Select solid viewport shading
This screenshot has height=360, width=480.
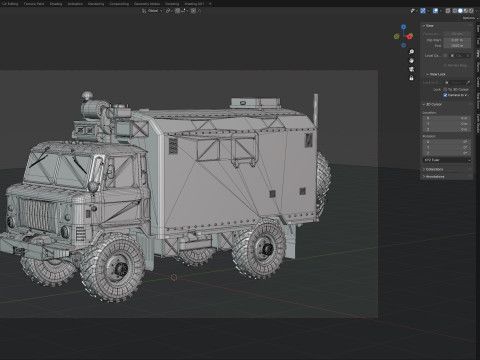460,11
